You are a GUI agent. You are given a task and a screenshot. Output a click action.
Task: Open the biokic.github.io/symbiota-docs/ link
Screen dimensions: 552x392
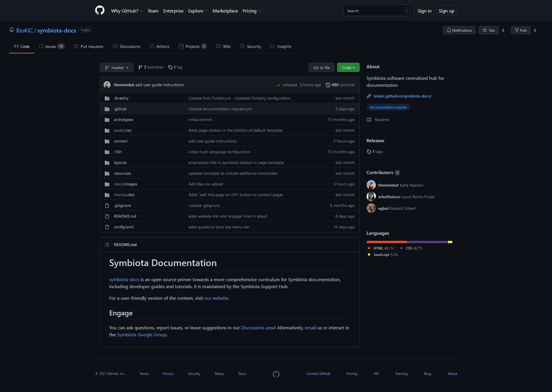(403, 96)
